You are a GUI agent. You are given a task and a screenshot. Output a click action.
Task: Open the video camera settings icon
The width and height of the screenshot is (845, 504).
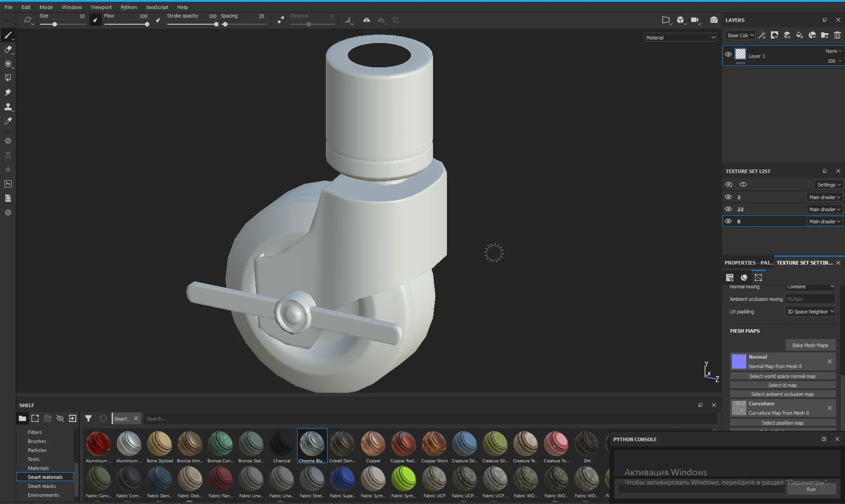click(695, 20)
